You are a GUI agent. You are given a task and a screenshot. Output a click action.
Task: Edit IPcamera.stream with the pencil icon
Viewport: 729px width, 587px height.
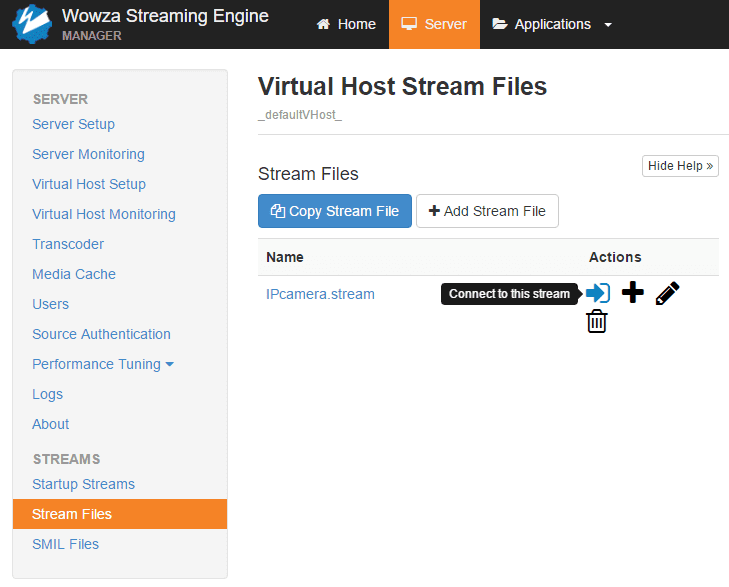coord(667,293)
